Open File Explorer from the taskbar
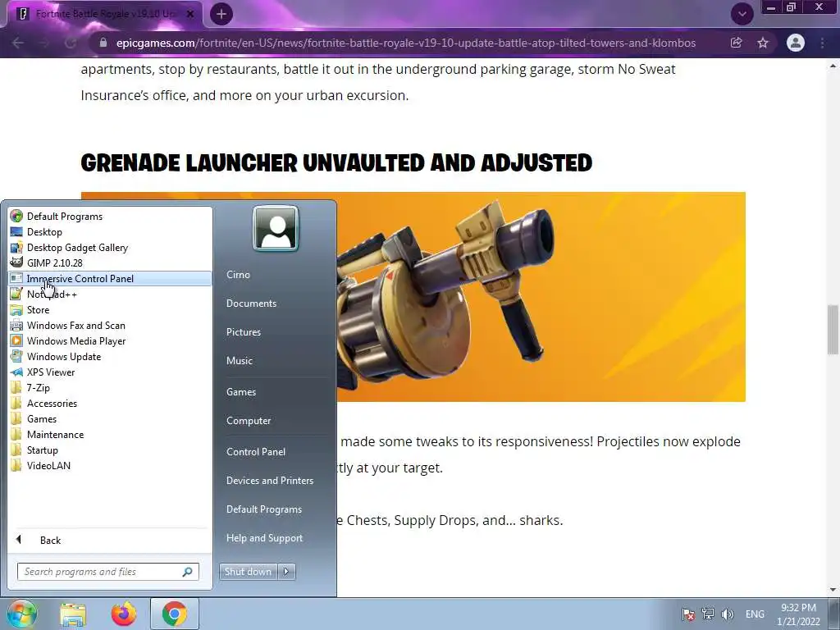840x630 pixels. (x=73, y=614)
